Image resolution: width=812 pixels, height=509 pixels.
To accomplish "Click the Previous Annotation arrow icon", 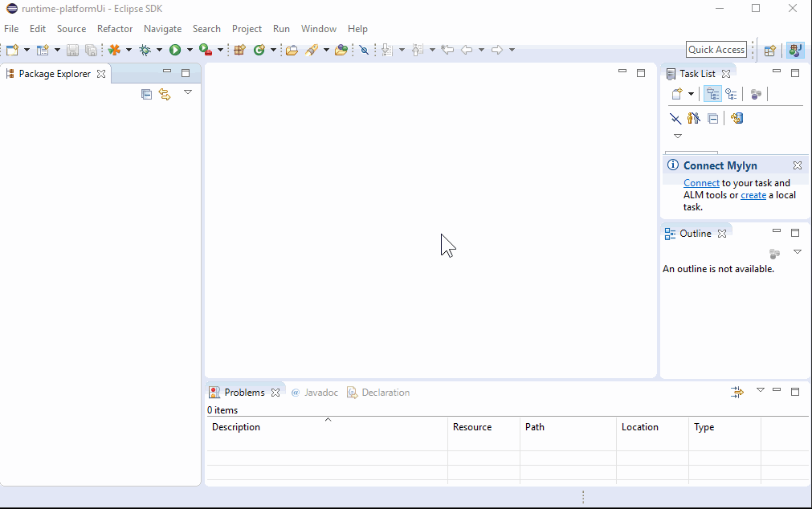I will [x=418, y=50].
